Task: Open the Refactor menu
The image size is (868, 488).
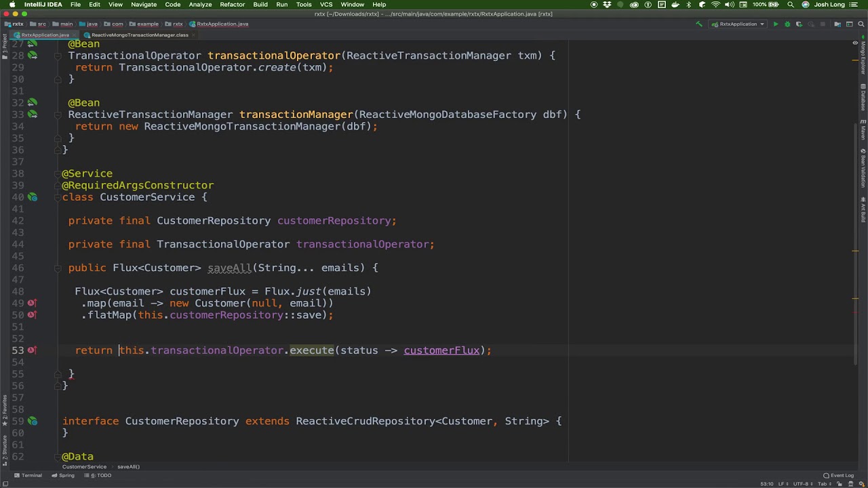Action: point(232,5)
